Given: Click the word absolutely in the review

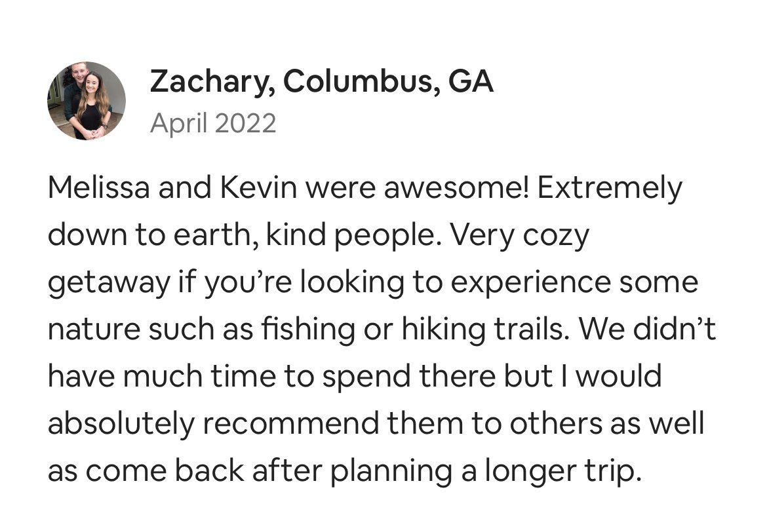Looking at the screenshot, I should click(121, 424).
